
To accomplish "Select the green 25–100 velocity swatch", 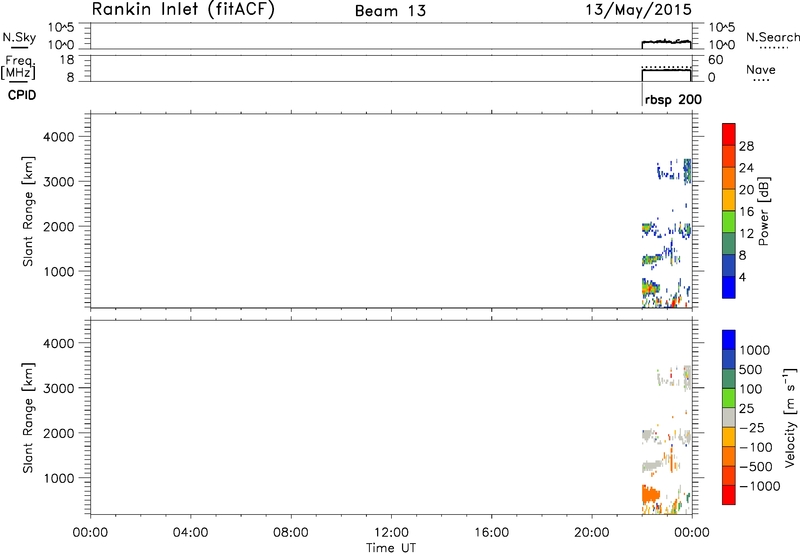I will [729, 398].
